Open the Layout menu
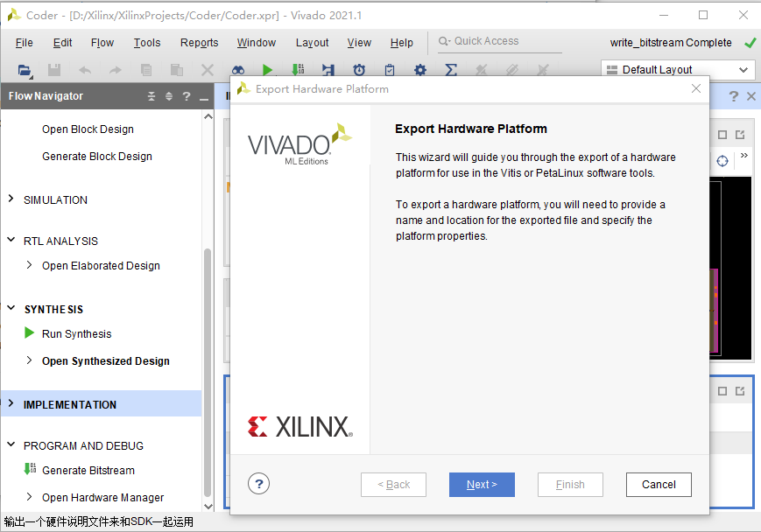This screenshot has height=532, width=761. tap(312, 43)
